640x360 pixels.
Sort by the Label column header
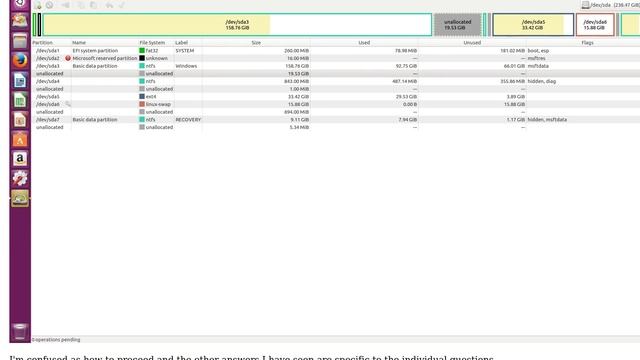click(x=181, y=42)
